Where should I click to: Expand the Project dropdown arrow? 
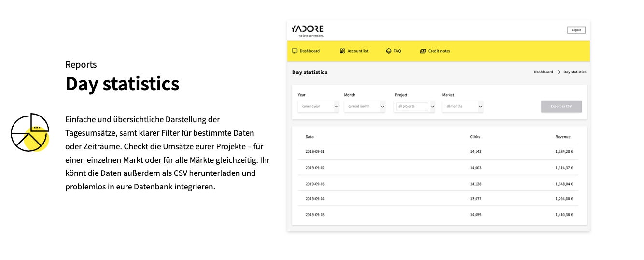coord(432,106)
